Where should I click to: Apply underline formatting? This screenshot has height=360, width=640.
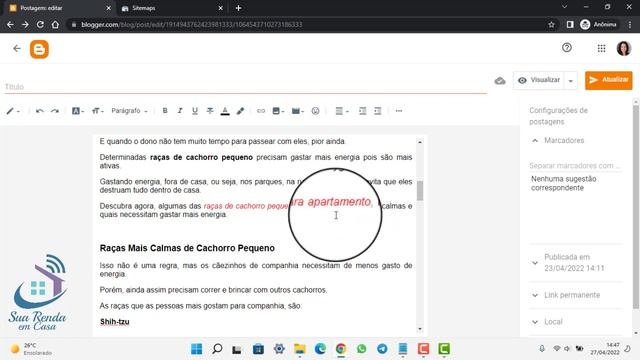195,111
